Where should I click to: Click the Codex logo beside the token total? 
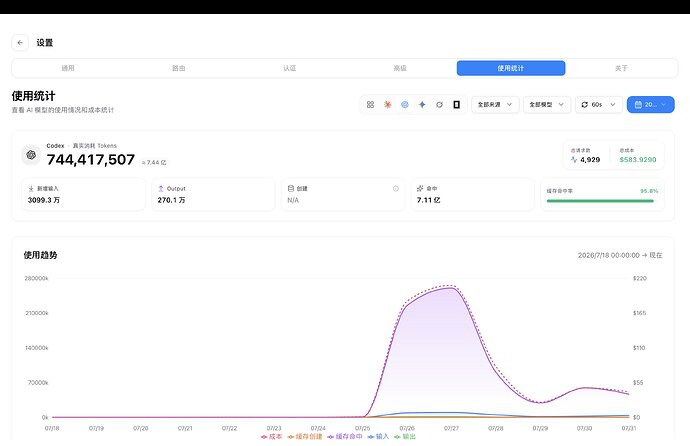[x=31, y=155]
